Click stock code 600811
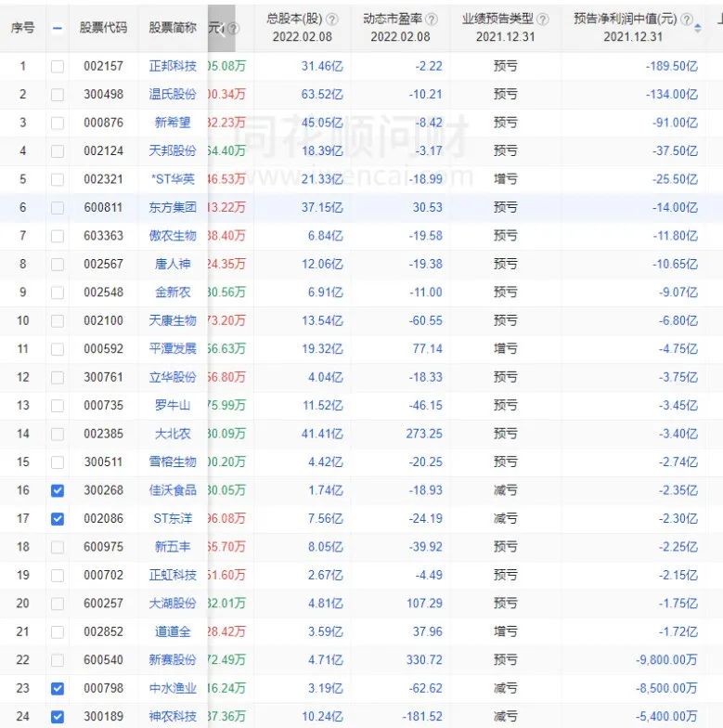This screenshot has height=728, width=723. coord(104,208)
